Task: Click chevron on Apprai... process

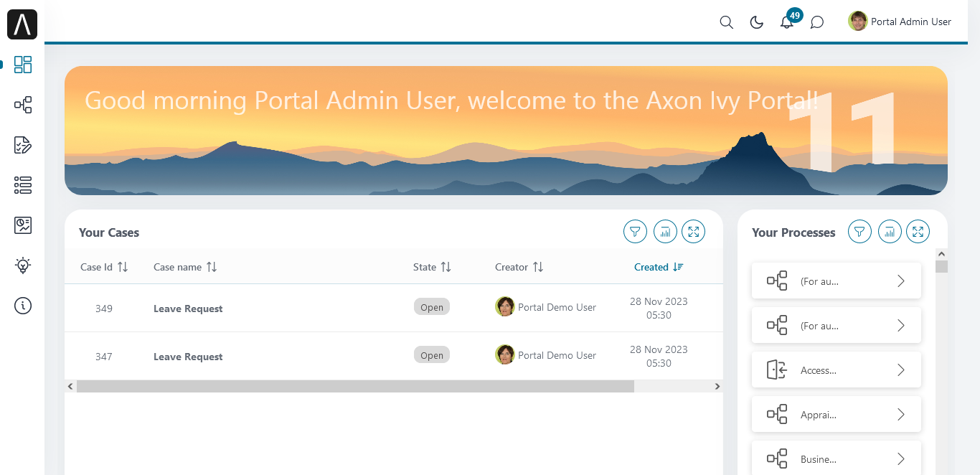Action: click(x=901, y=415)
